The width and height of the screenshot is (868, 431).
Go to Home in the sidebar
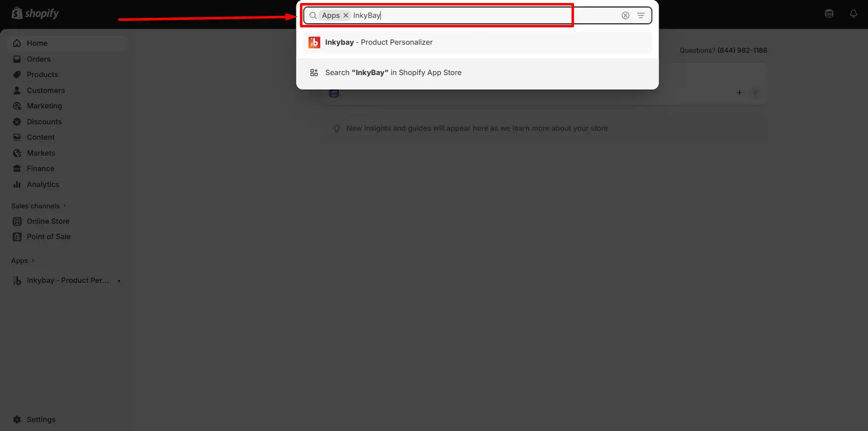67,43
